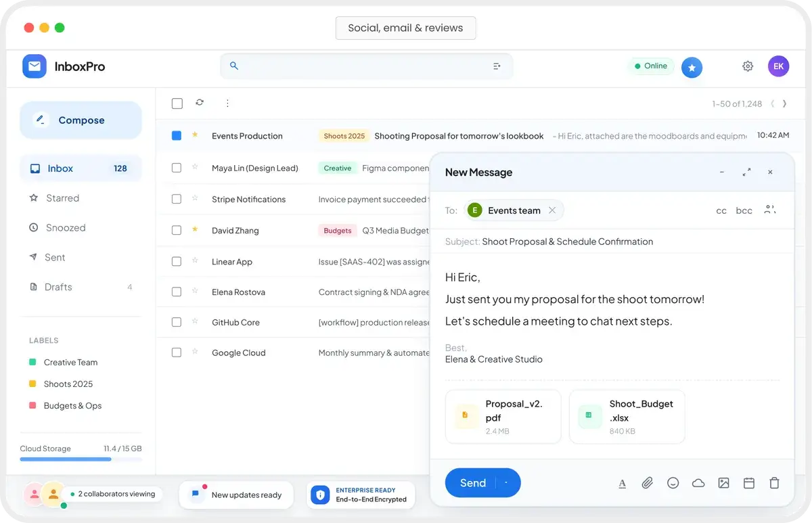
Task: Toggle the select-all checkbox
Action: [x=177, y=104]
